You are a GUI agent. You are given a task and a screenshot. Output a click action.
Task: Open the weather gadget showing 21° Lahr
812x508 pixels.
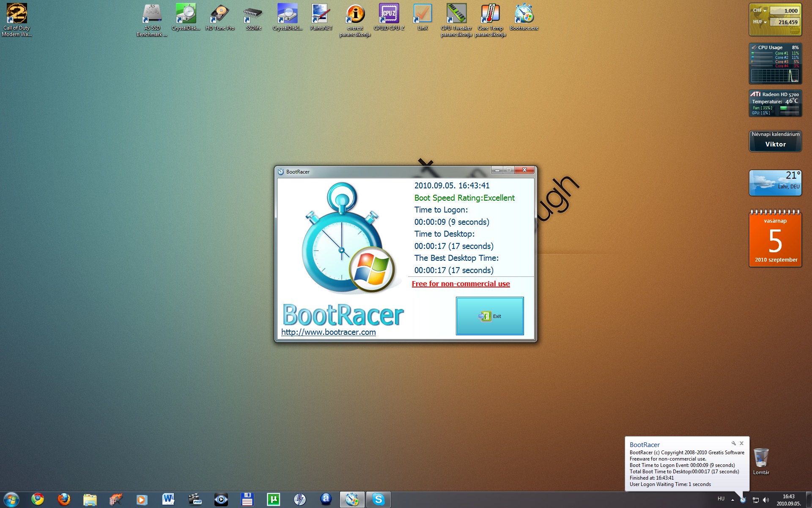[x=775, y=183]
